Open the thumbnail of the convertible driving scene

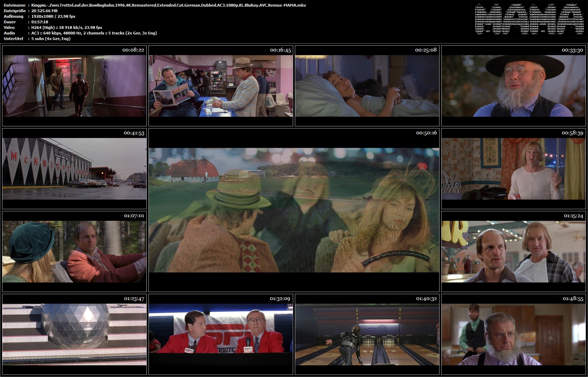pyautogui.click(x=74, y=251)
